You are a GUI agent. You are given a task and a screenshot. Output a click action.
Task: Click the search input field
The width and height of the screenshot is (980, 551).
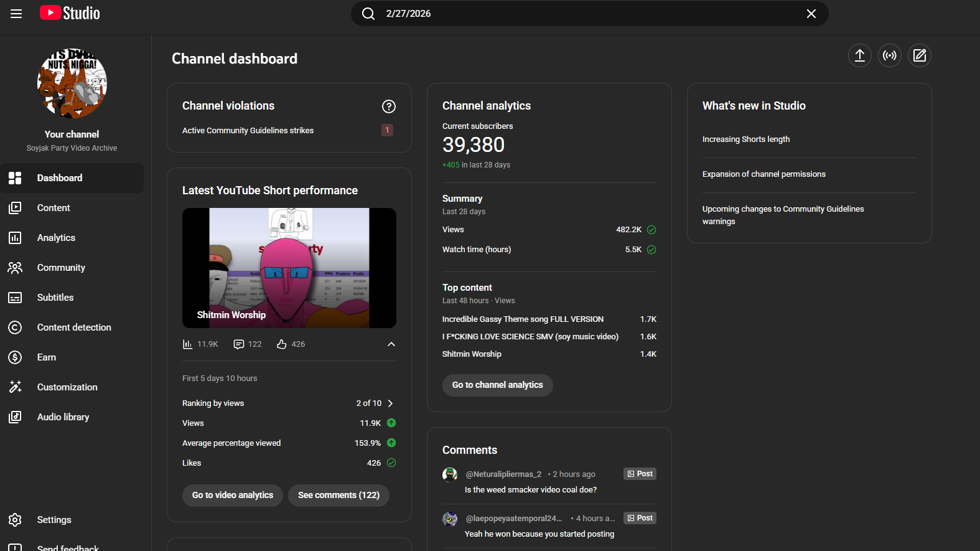[585, 14]
